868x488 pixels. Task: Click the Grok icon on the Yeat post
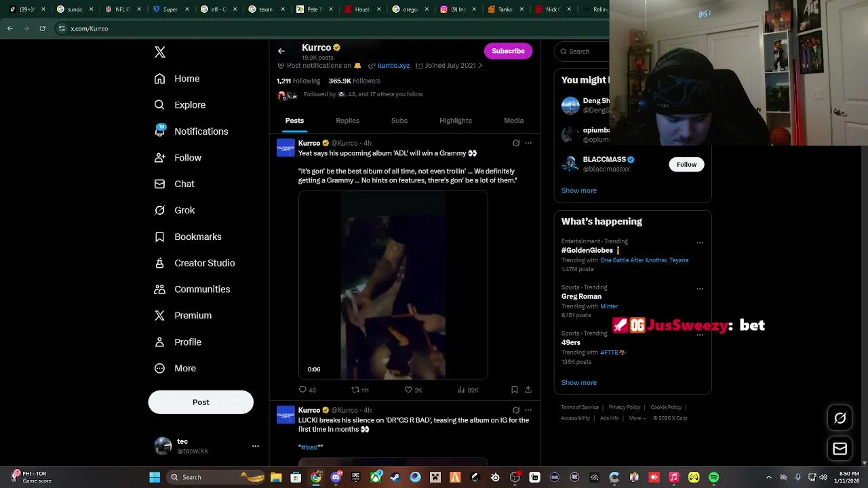(516, 143)
